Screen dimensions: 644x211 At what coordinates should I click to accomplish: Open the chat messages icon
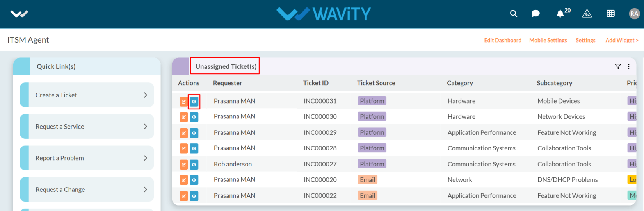535,14
